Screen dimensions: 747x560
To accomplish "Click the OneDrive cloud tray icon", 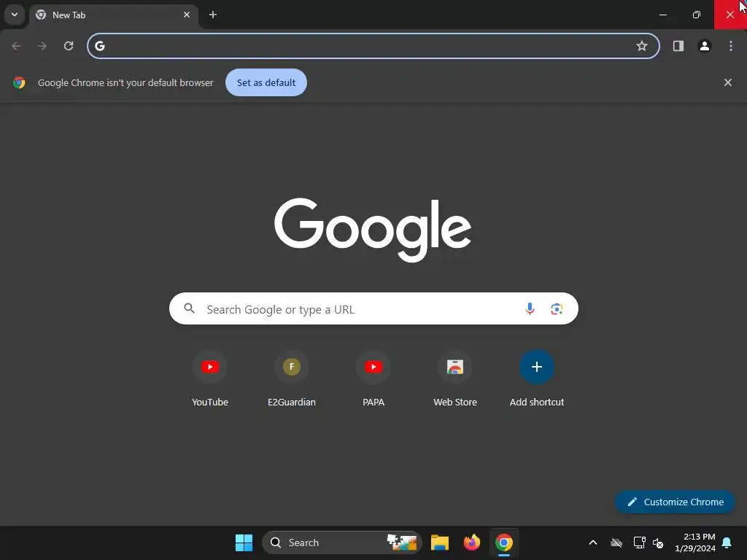I will coord(616,542).
